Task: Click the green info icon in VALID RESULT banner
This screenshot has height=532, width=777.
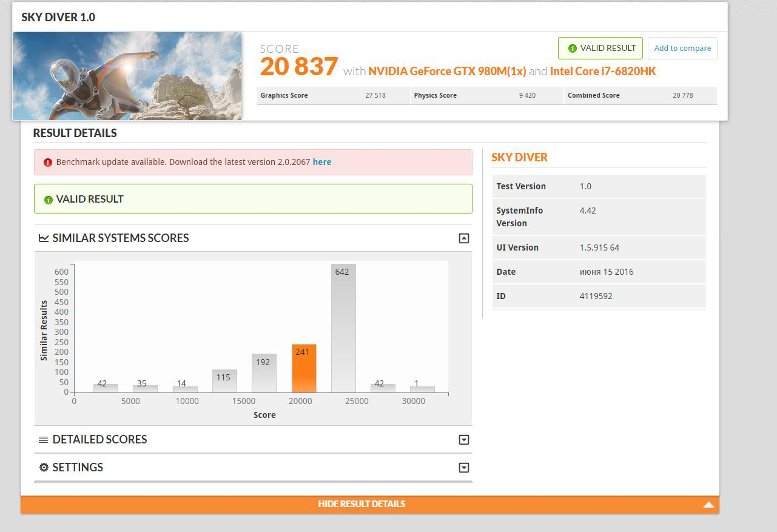Action: coord(49,200)
